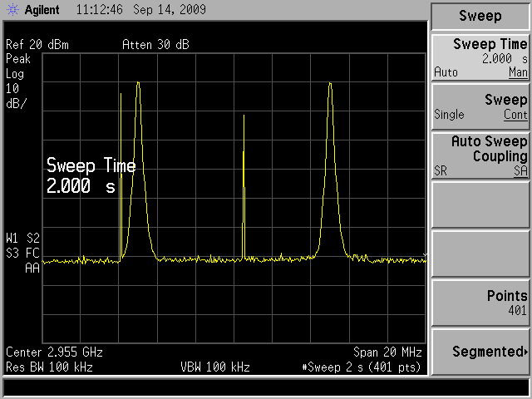Set Sweep Time to Man
This screenshot has height=399, width=532.
click(518, 72)
